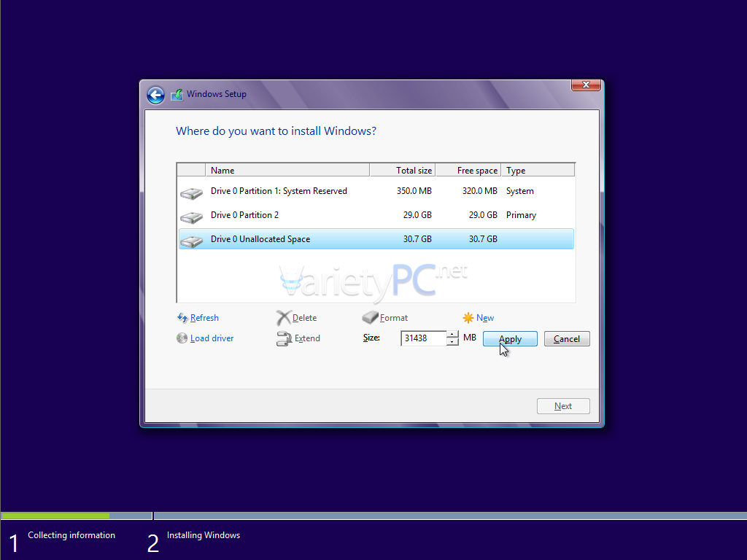Cancel the partition creation
The image size is (747, 560).
567,338
